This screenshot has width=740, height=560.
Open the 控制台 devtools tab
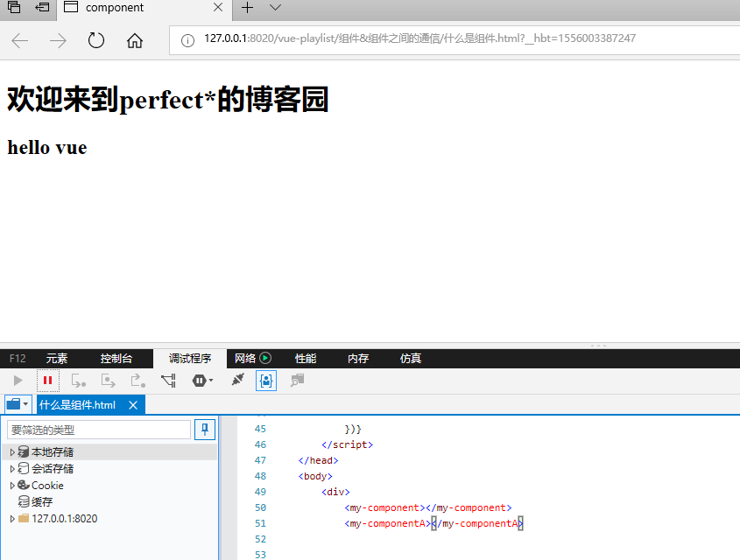coord(116,359)
